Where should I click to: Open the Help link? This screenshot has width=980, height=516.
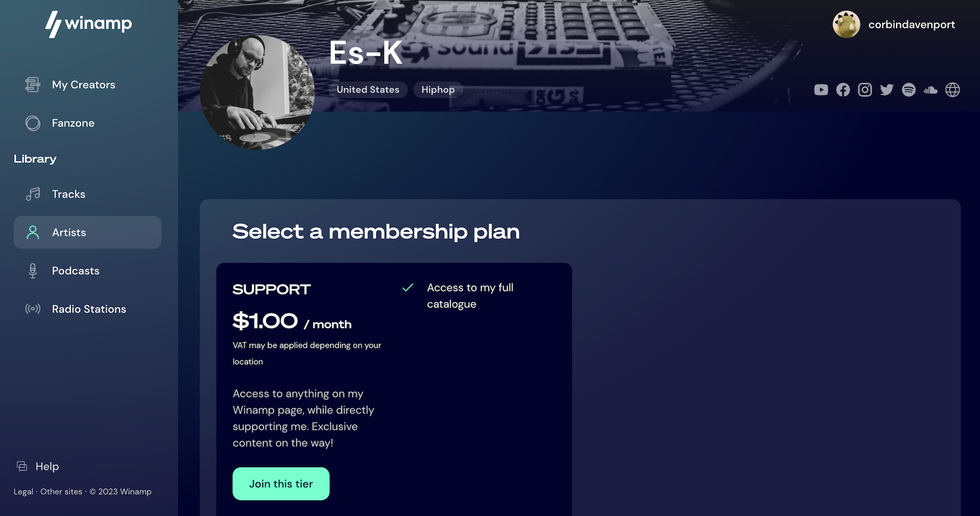[46, 466]
